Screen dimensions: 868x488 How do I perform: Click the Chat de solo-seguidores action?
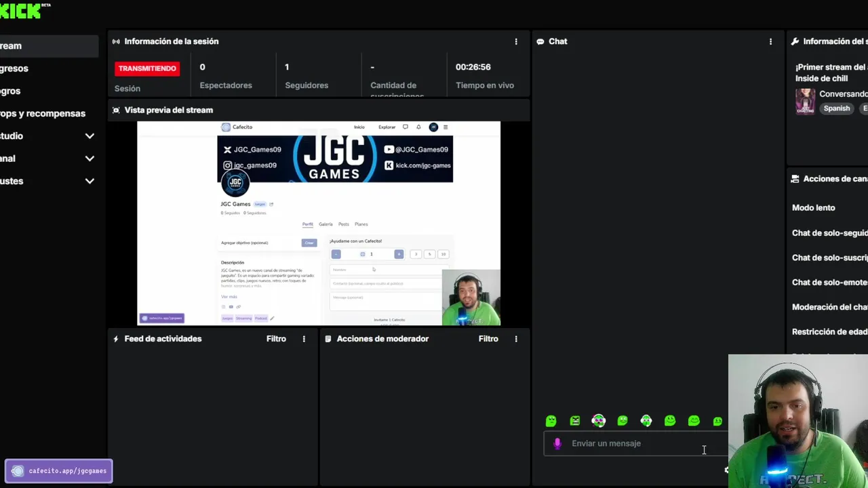point(830,233)
